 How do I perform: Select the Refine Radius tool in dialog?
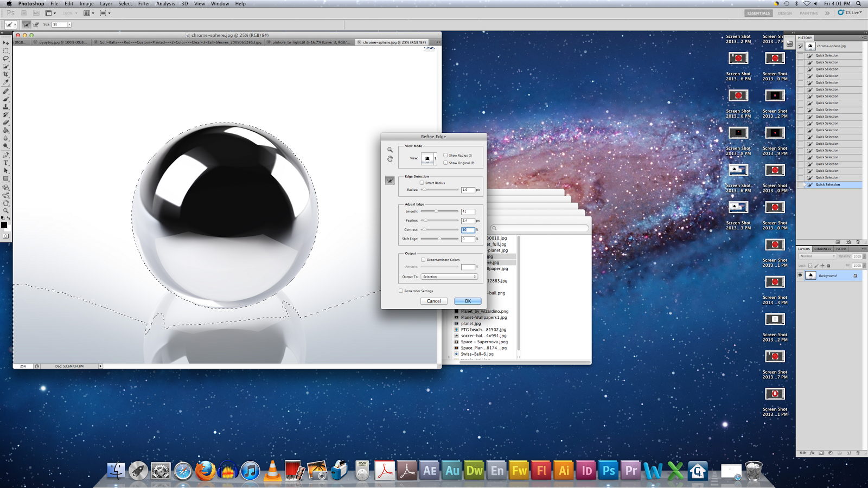coord(390,181)
